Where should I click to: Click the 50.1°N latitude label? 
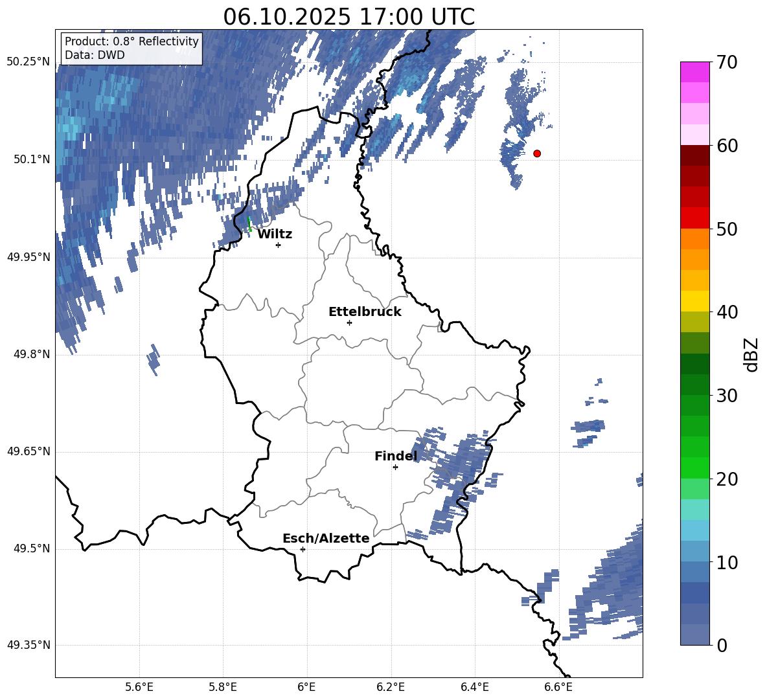click(32, 159)
